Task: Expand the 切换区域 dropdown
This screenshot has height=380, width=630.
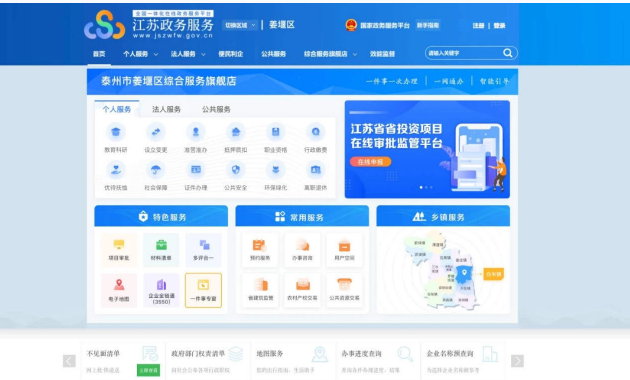Action: [240, 25]
